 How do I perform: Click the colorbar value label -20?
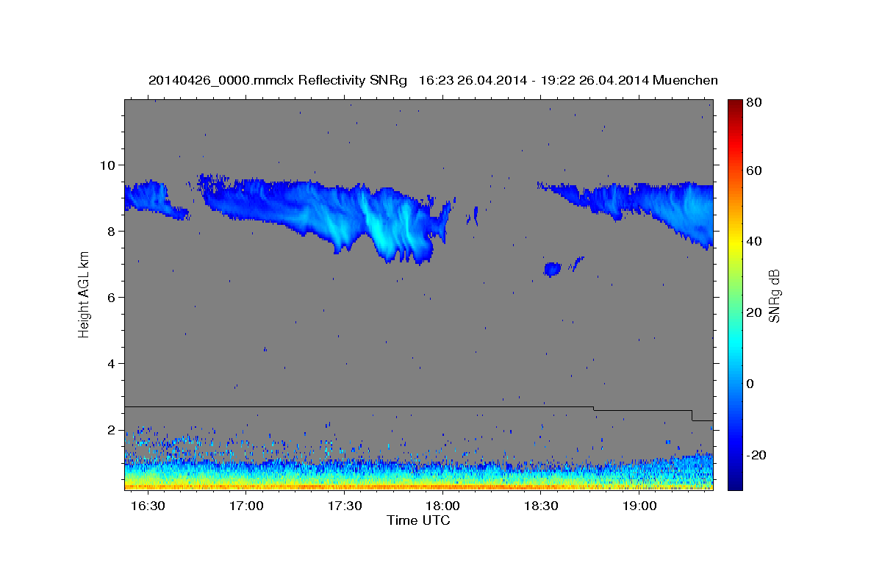[x=757, y=455]
